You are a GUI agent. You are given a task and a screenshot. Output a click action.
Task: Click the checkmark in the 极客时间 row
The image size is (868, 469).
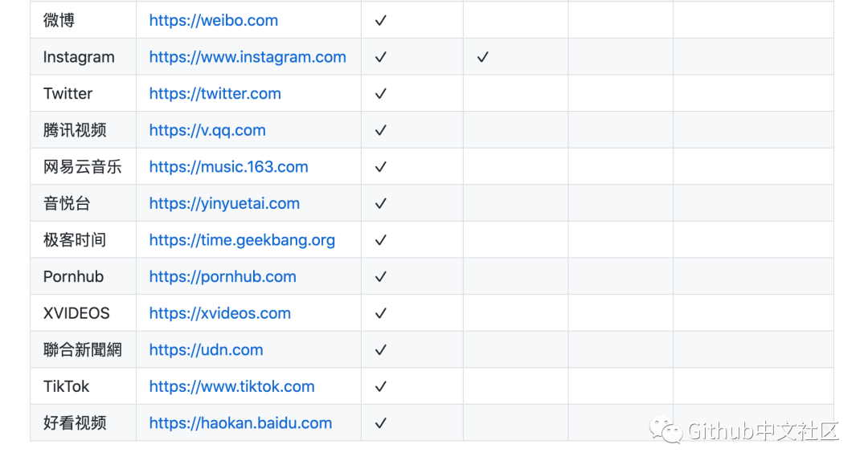point(381,240)
